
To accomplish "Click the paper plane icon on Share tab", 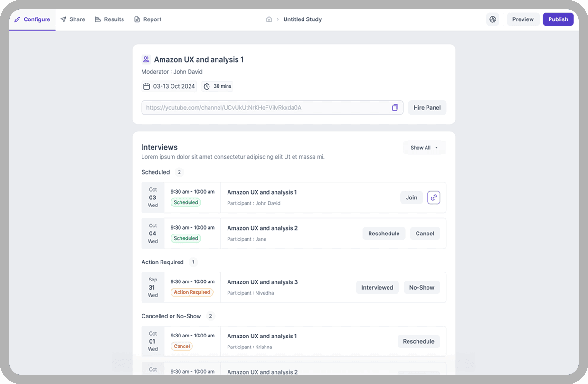I will [x=63, y=19].
